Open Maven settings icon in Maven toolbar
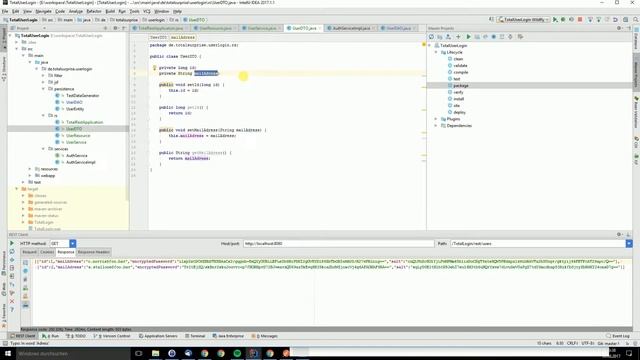 pos(520,37)
